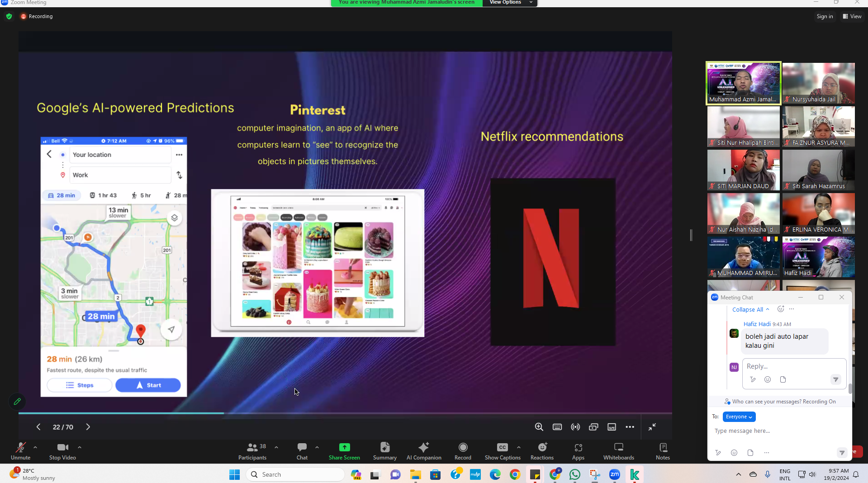Open the Participants list
Viewport: 868px width, 483px height.
pos(252,451)
